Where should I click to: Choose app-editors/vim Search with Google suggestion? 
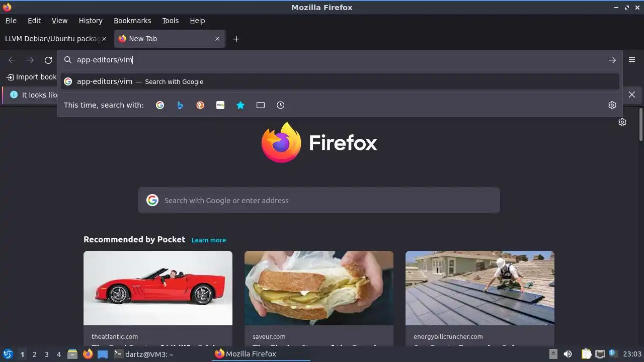coord(340,81)
